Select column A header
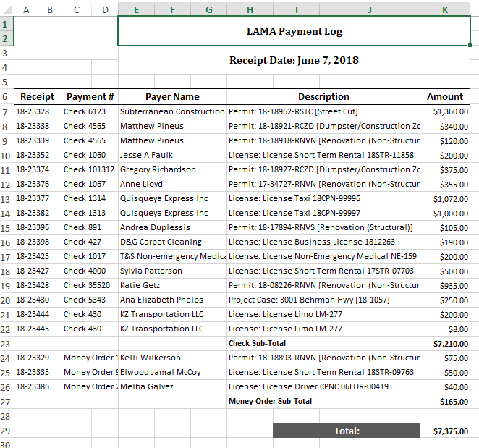The height and width of the screenshot is (448, 479). (26, 9)
